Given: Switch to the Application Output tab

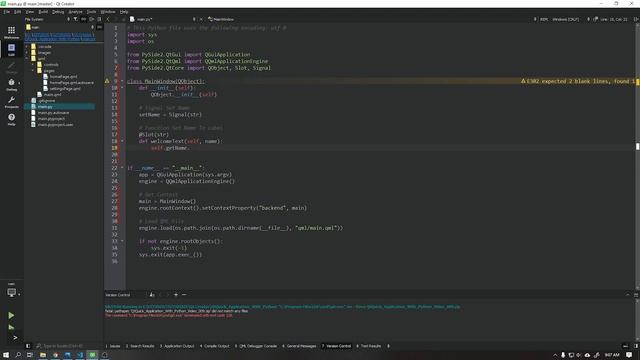Looking at the screenshot, I should (x=177, y=346).
